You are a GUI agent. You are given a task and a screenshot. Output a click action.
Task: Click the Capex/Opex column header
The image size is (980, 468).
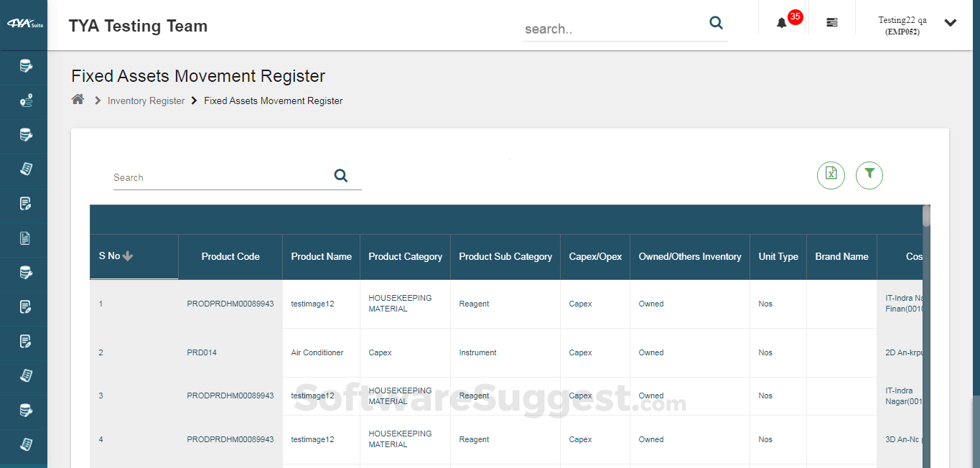click(x=594, y=256)
